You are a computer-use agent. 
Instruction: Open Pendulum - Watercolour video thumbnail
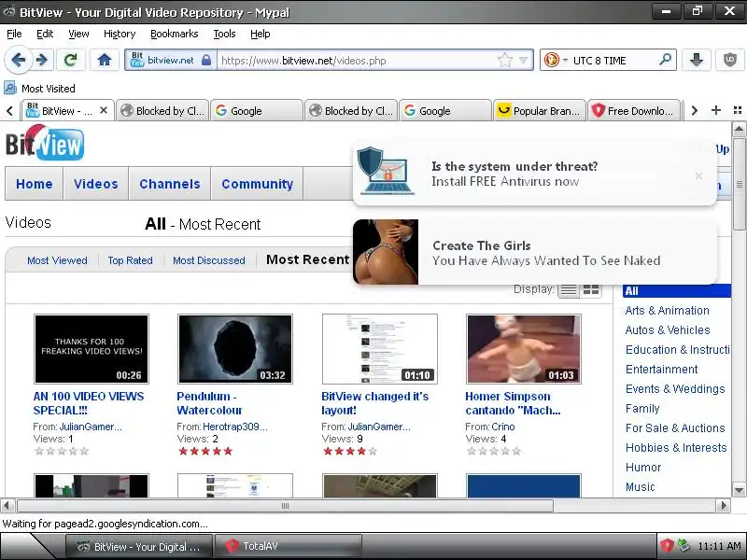point(235,349)
